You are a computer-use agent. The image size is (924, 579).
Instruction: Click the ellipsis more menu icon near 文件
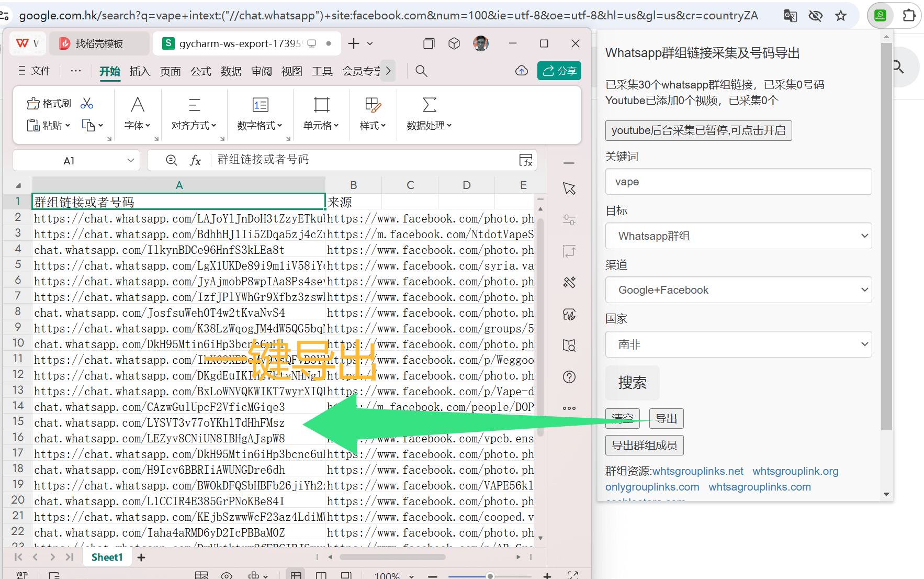pyautogui.click(x=75, y=71)
